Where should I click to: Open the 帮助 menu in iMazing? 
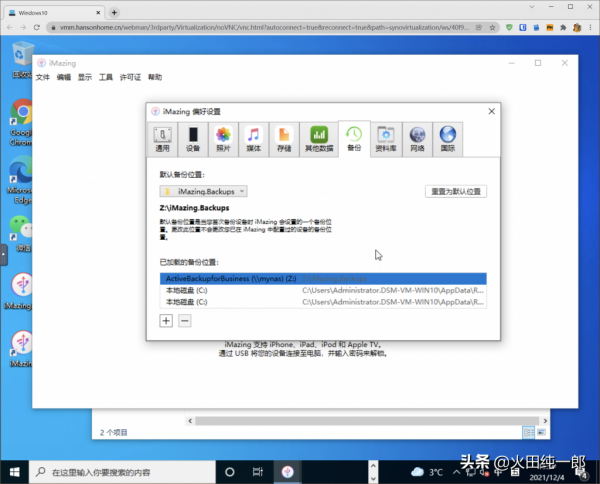point(155,77)
